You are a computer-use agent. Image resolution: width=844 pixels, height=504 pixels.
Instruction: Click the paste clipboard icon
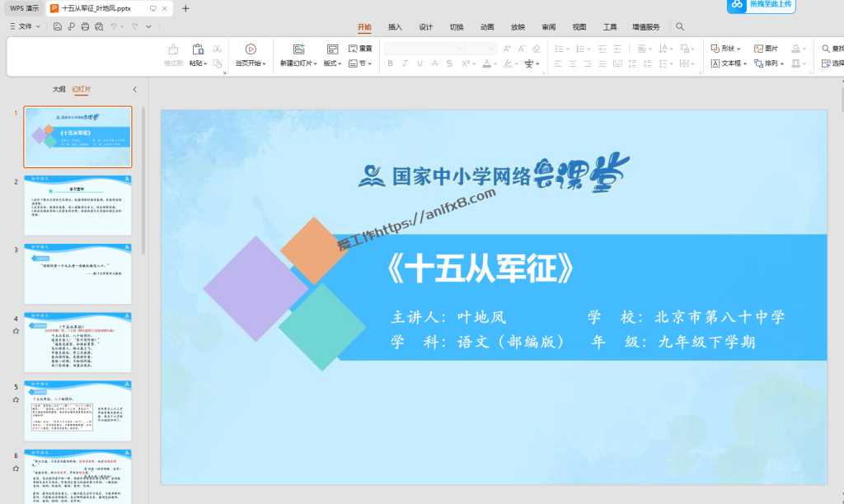coord(198,49)
